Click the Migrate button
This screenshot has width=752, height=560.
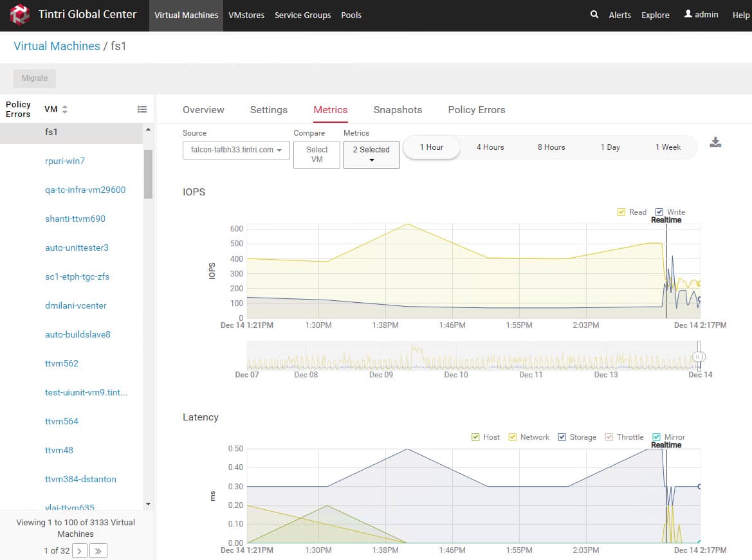pyautogui.click(x=35, y=78)
